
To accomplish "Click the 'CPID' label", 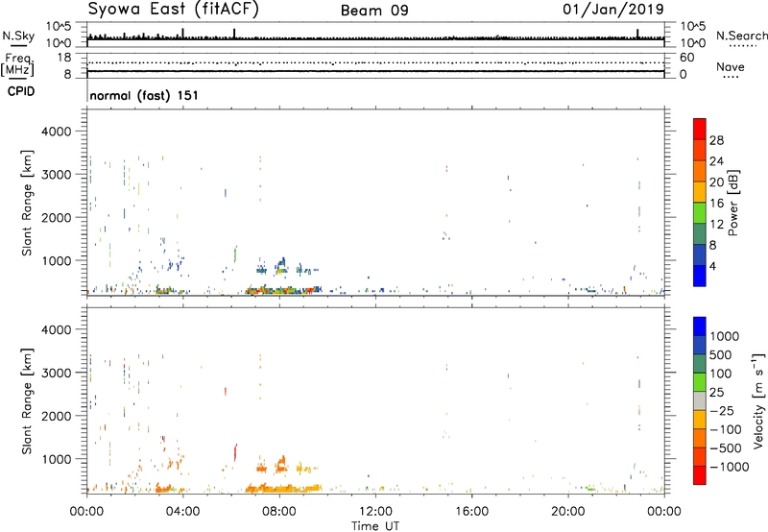I will pyautogui.click(x=21, y=91).
